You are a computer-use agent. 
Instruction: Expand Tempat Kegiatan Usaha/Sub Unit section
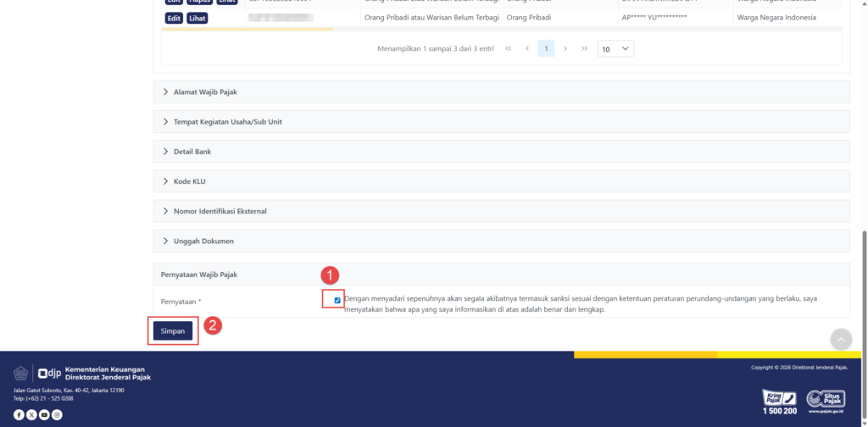227,121
